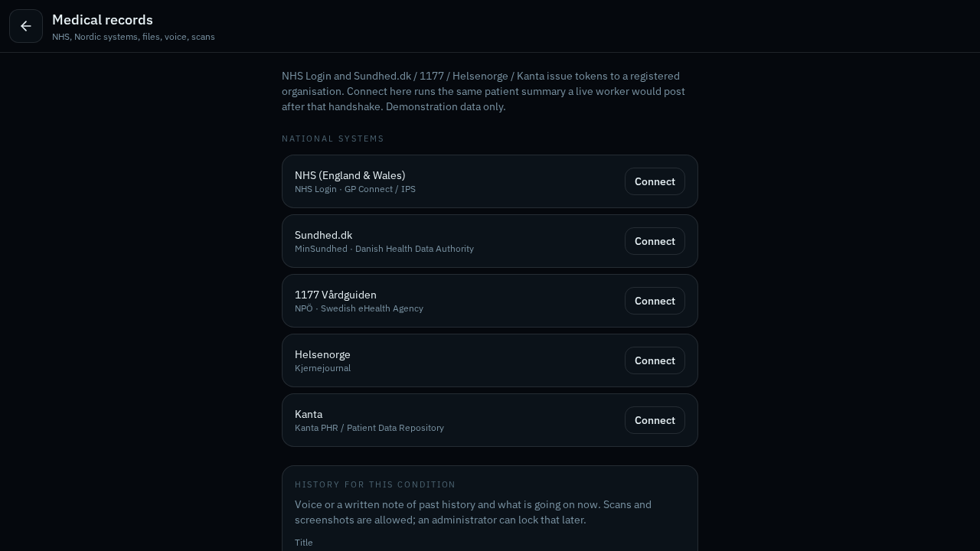Select the Helsenorge card title
This screenshot has height=551, width=980.
[322, 354]
